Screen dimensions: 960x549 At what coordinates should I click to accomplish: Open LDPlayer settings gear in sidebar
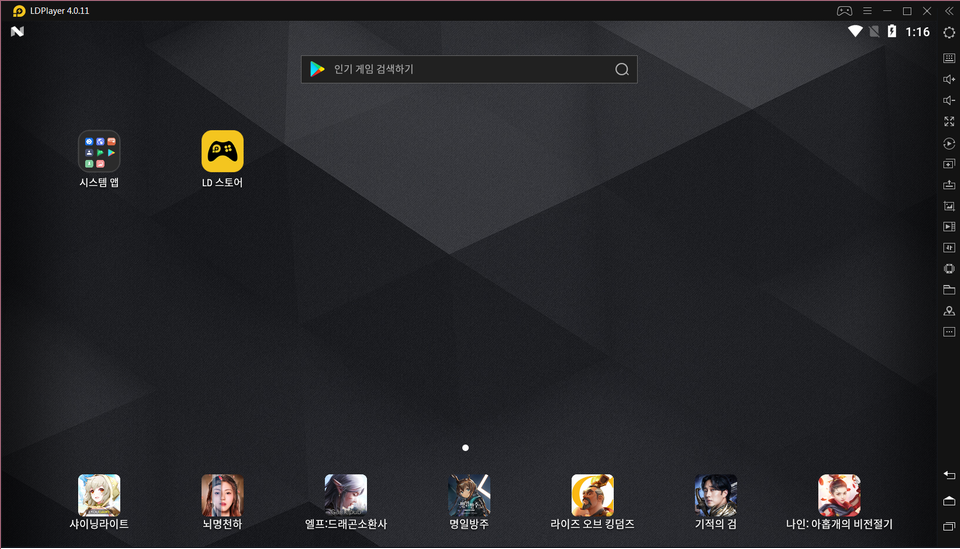(949, 32)
